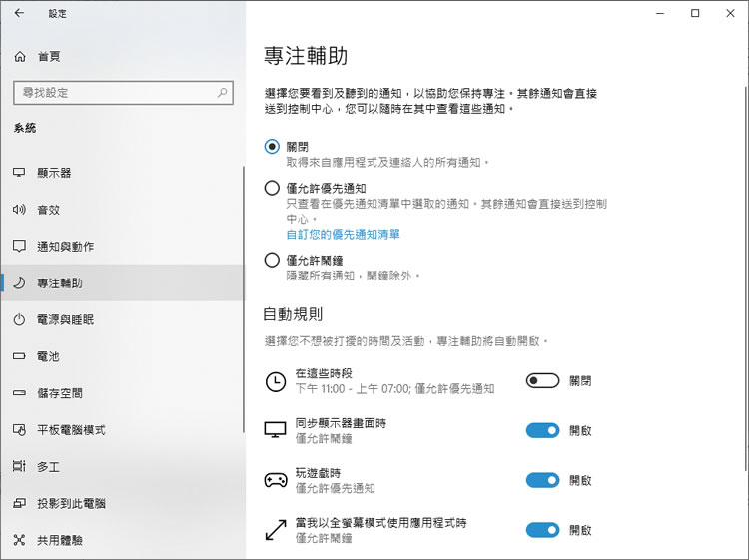Click the 專注輔助 page heading
The height and width of the screenshot is (560, 749).
(x=306, y=55)
